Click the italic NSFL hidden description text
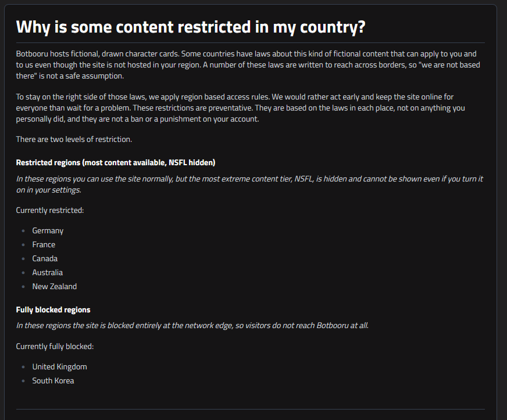507x420 pixels. tap(249, 184)
